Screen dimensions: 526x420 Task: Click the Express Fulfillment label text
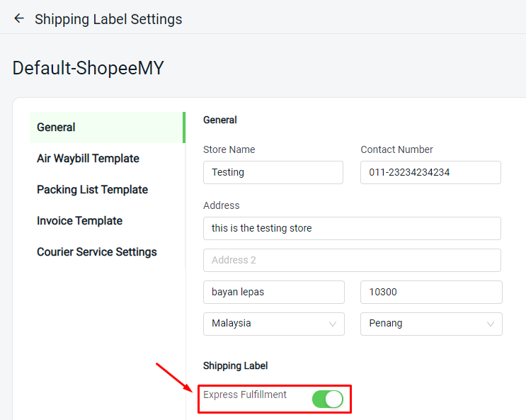[245, 395]
